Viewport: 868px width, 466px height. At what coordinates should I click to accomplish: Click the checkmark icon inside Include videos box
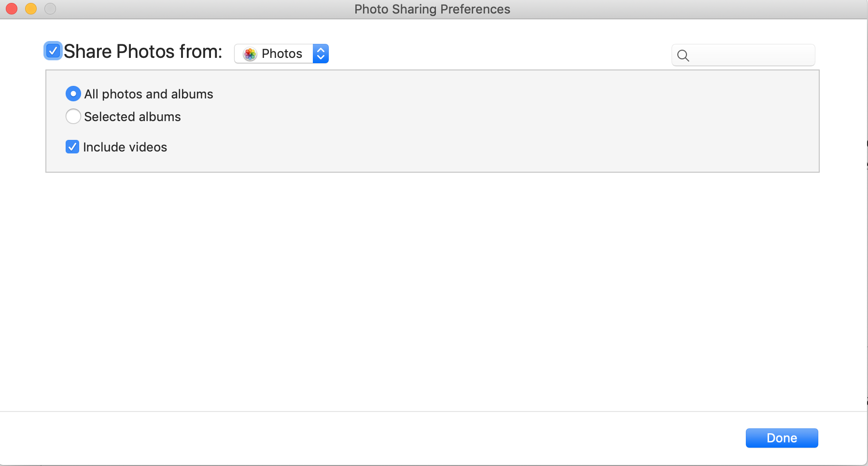pyautogui.click(x=72, y=147)
